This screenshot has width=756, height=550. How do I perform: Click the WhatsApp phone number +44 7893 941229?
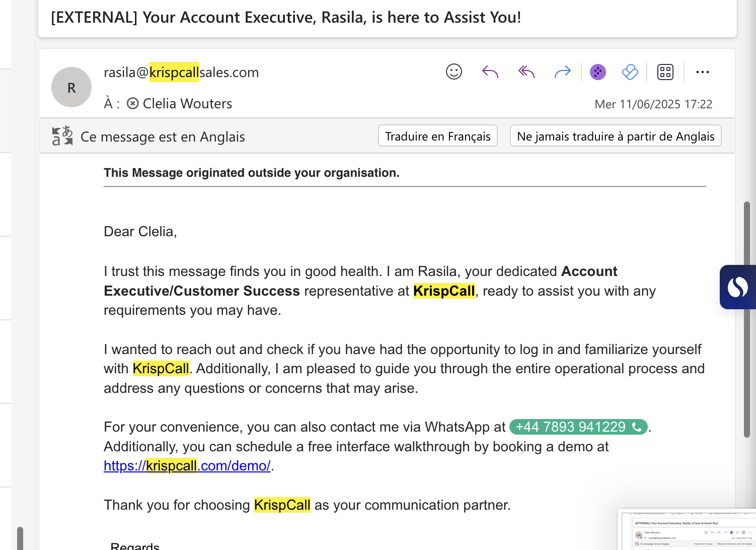578,427
